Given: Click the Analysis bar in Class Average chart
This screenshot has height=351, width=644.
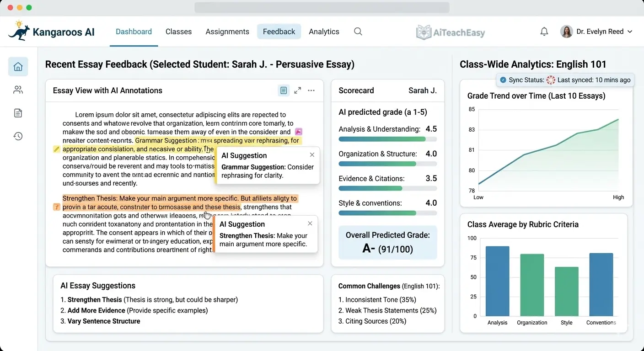Looking at the screenshot, I should 497,281.
